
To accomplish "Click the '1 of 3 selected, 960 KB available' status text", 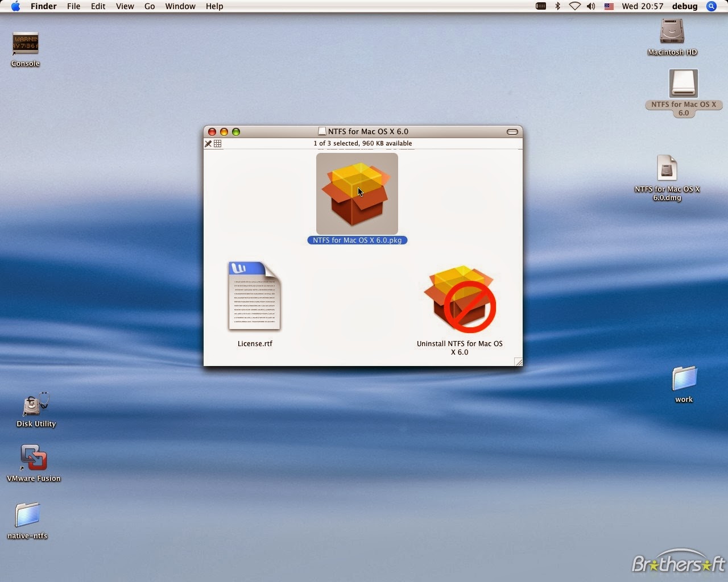I will (x=363, y=143).
